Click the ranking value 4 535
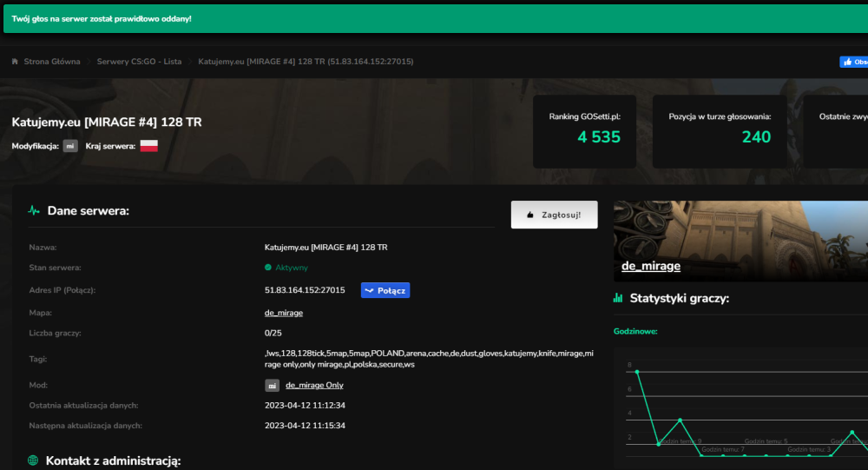Viewport: 868px width, 470px height. [599, 137]
